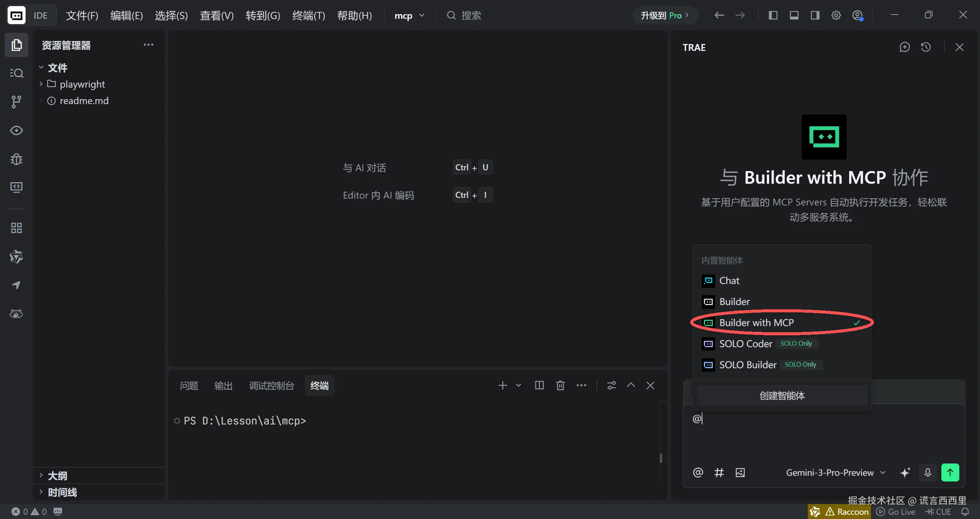Click the microphone voice input icon
980x519 pixels.
(928, 472)
